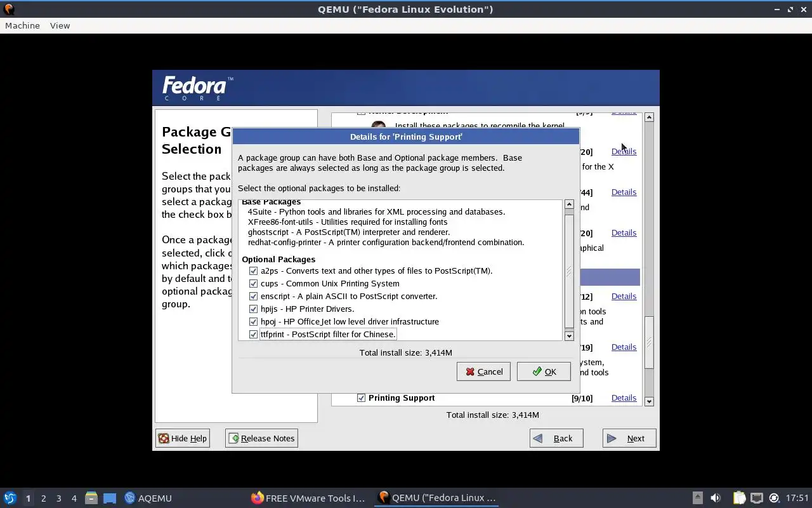Open the clipboard manager tray icon
This screenshot has height=508, width=812.
click(x=739, y=498)
